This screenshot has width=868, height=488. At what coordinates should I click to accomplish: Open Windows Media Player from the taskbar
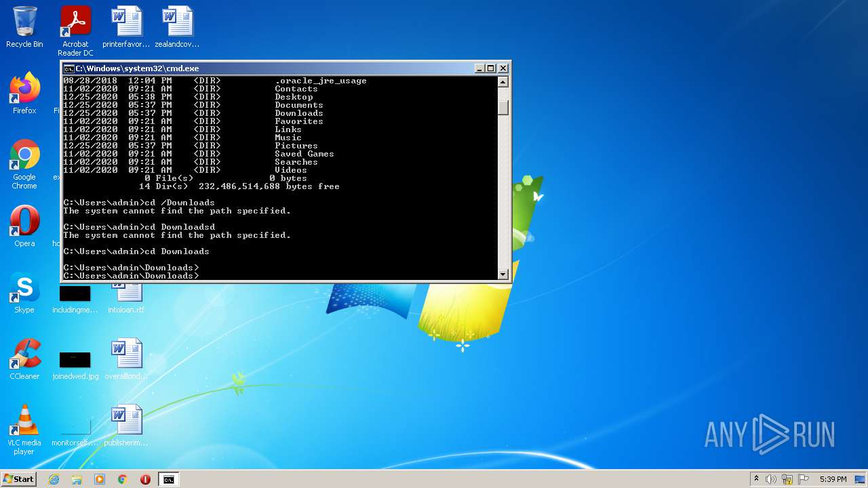coord(100,479)
